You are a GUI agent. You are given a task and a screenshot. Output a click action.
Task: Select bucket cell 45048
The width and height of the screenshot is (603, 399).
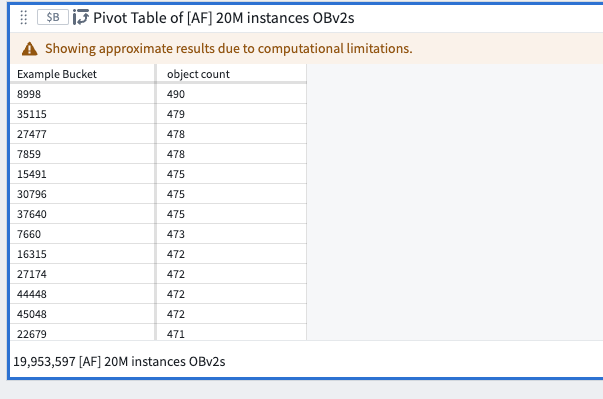click(82, 314)
